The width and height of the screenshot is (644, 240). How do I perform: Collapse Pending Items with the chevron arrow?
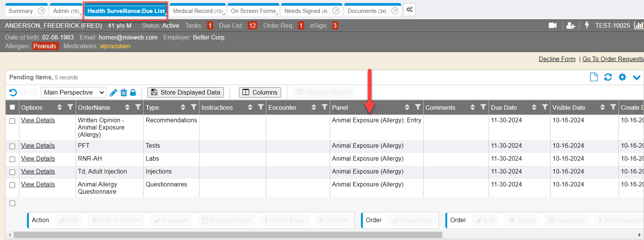click(636, 77)
